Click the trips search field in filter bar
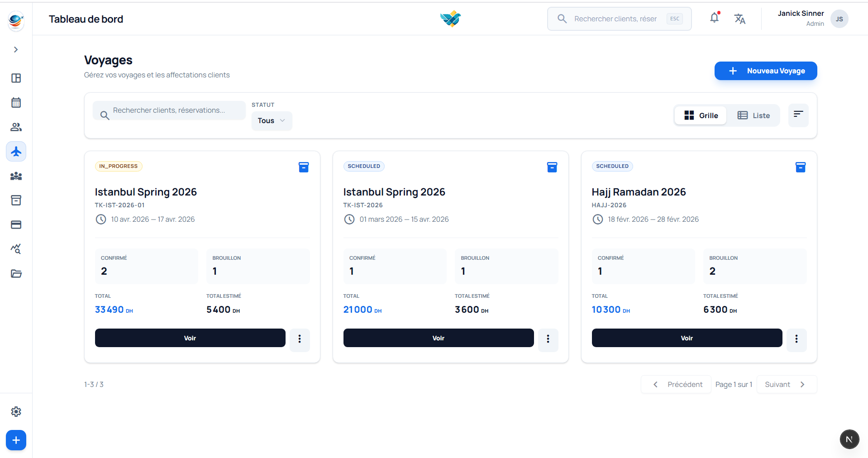 [x=174, y=110]
